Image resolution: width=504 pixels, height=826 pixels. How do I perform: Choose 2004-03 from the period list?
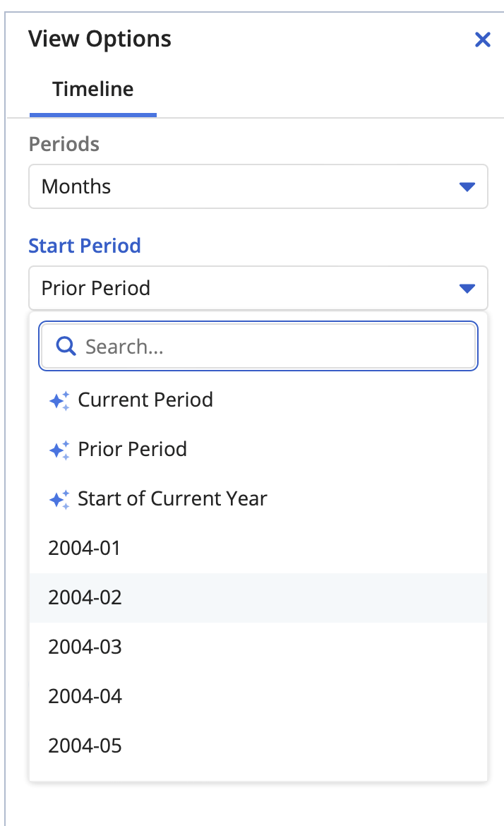(x=85, y=647)
